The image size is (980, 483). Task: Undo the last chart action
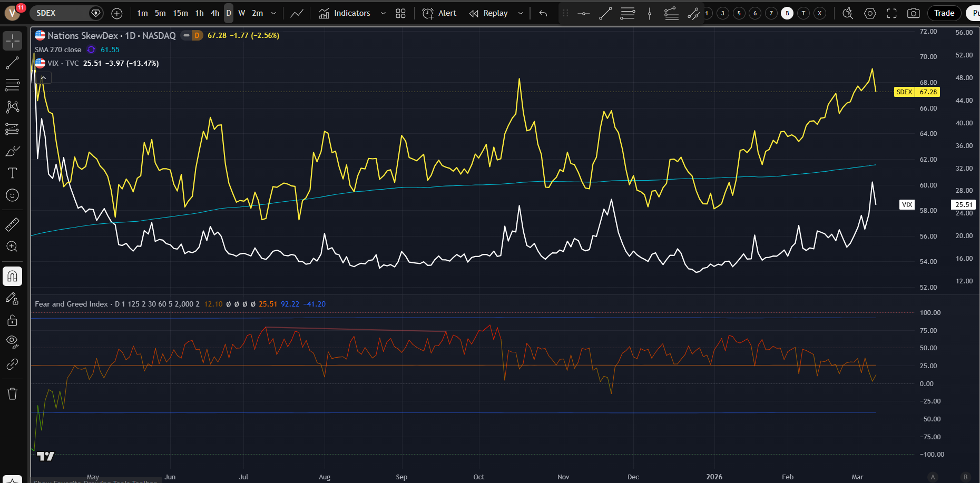point(543,13)
